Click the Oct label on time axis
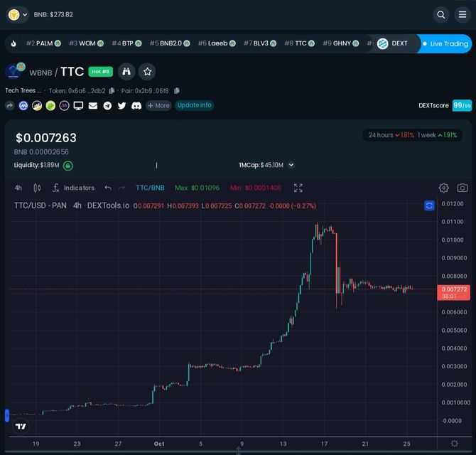The height and width of the screenshot is (455, 476). tap(159, 444)
